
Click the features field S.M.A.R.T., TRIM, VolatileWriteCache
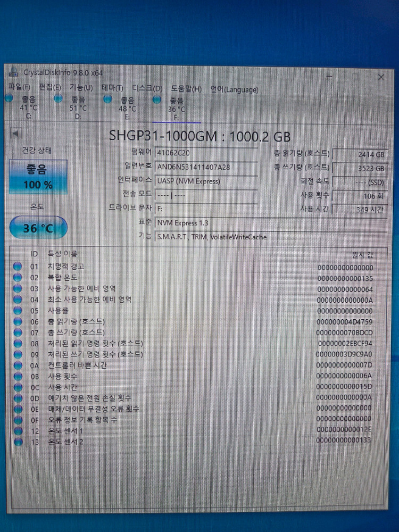point(271,237)
